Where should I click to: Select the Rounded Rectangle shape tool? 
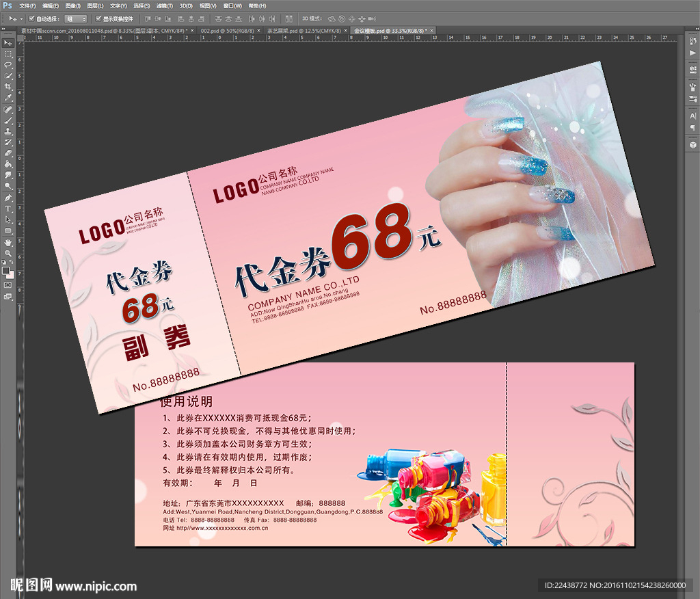tap(8, 230)
